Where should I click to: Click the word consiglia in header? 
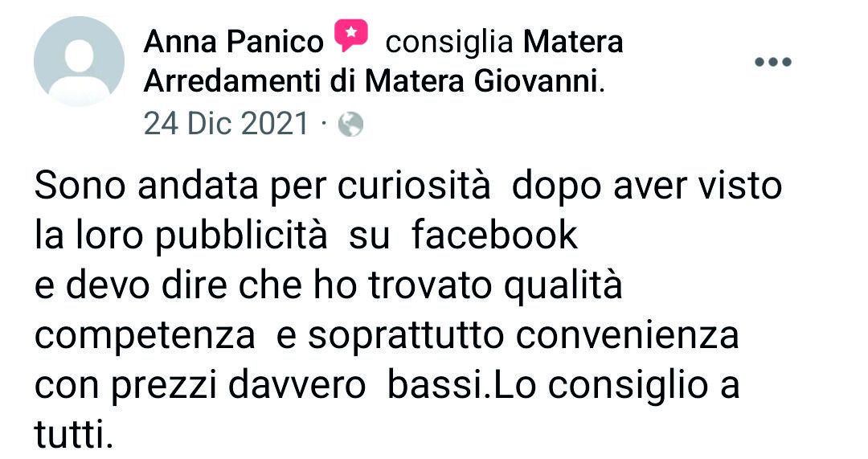[x=449, y=43]
